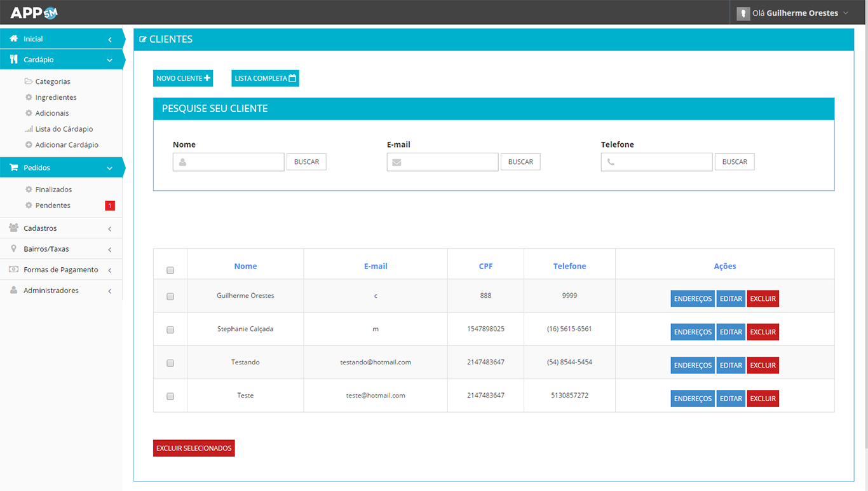Image resolution: width=868 pixels, height=491 pixels.
Task: Click the APP SM logo
Action: pos(34,13)
